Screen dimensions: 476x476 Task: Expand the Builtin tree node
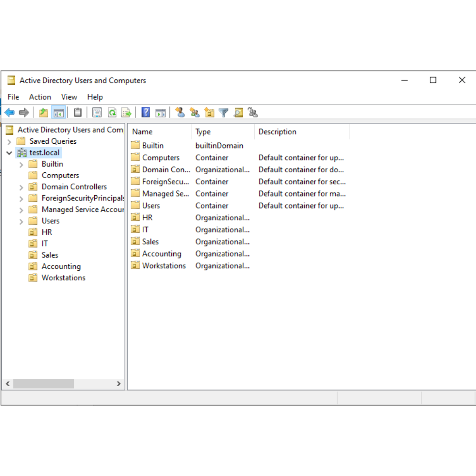(21, 165)
